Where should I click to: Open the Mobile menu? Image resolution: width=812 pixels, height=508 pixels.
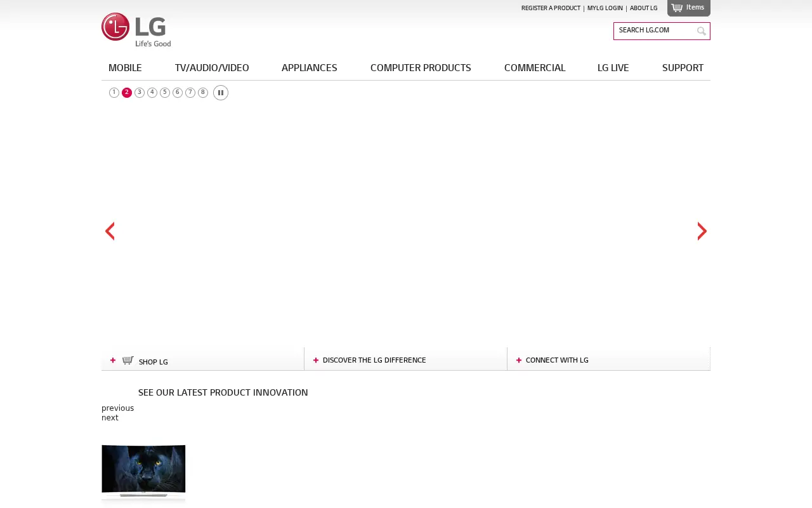(125, 68)
